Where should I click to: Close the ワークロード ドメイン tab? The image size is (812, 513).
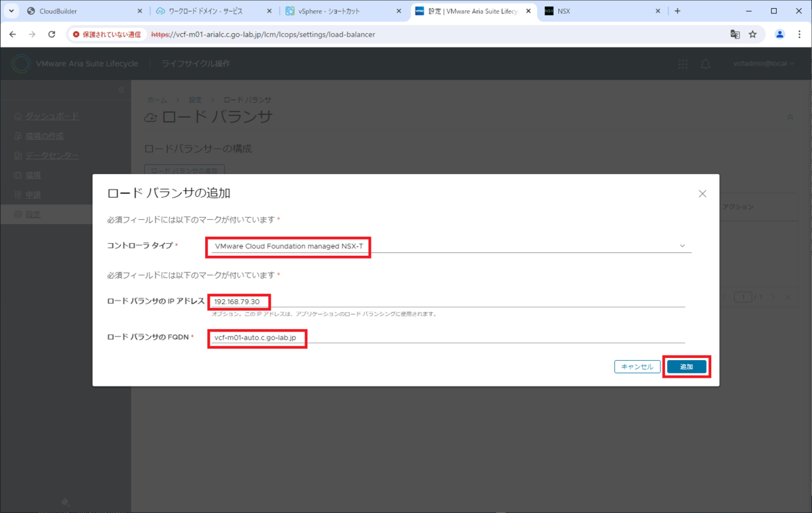270,12
